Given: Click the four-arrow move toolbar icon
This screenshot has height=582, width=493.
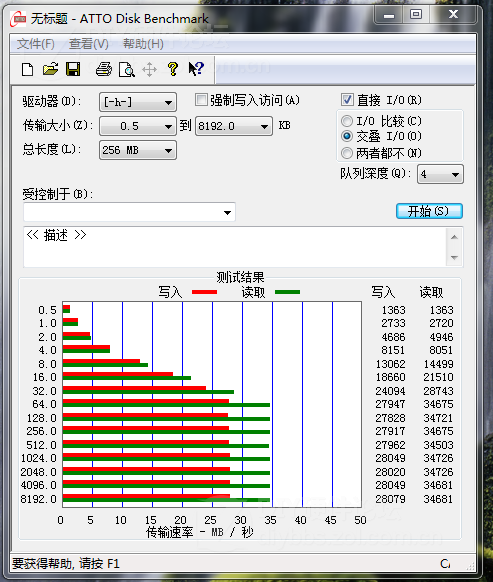Looking at the screenshot, I should 149,69.
